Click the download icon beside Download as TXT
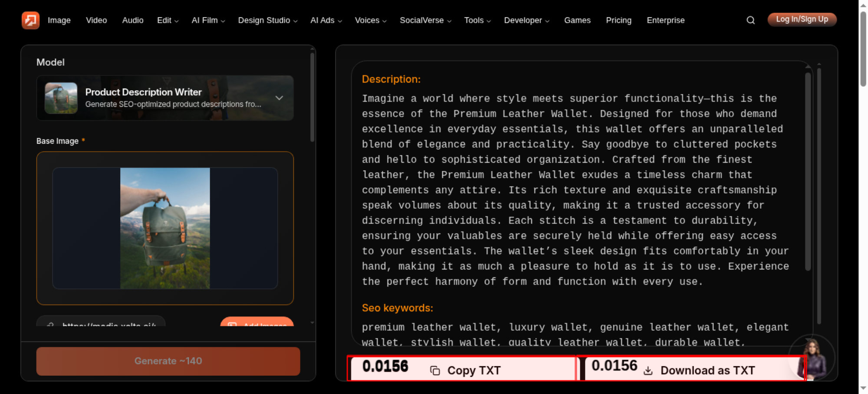 (x=648, y=371)
